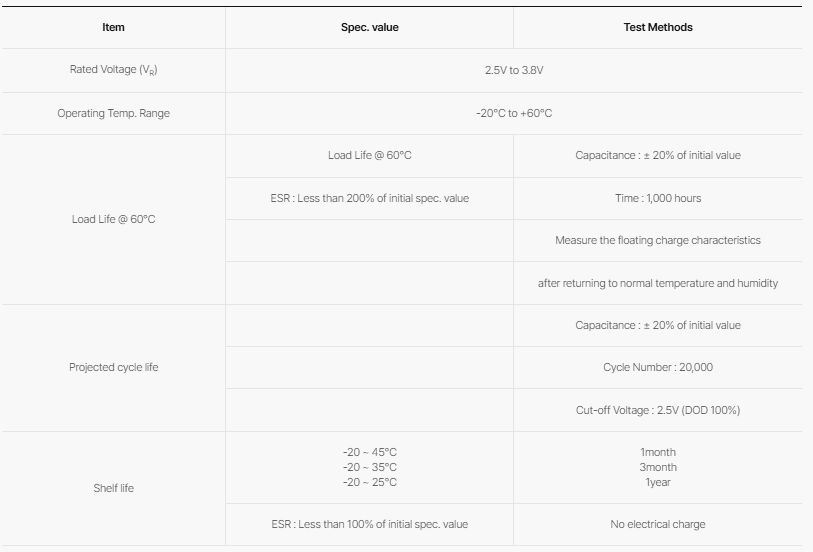The width and height of the screenshot is (813, 552).
Task: Click the "2.5V to 3.8V" value cell
Action: coord(513,70)
